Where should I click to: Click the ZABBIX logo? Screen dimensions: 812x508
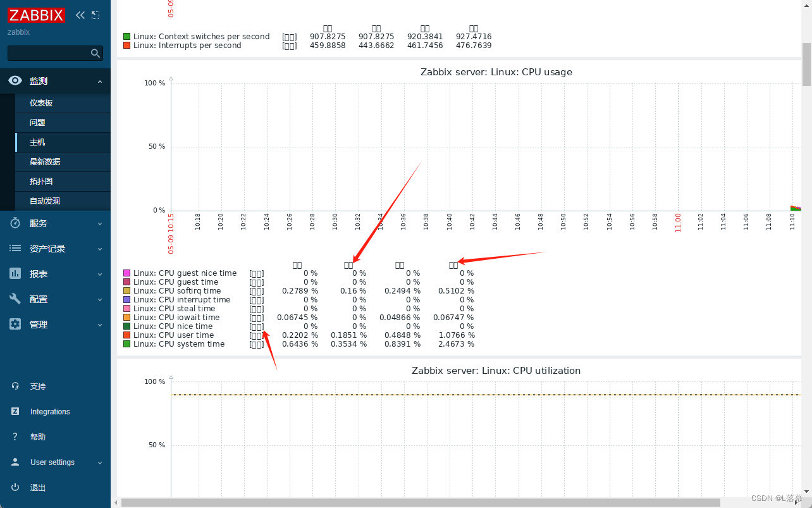click(37, 15)
